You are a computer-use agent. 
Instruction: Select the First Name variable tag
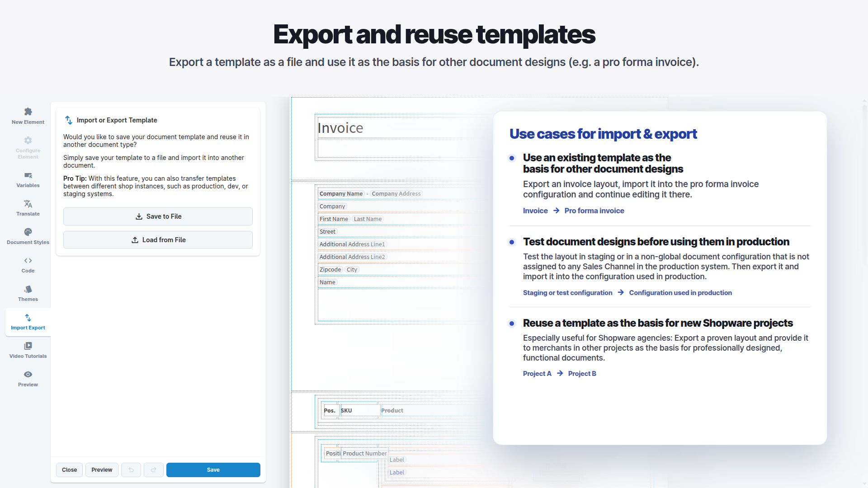click(x=334, y=219)
